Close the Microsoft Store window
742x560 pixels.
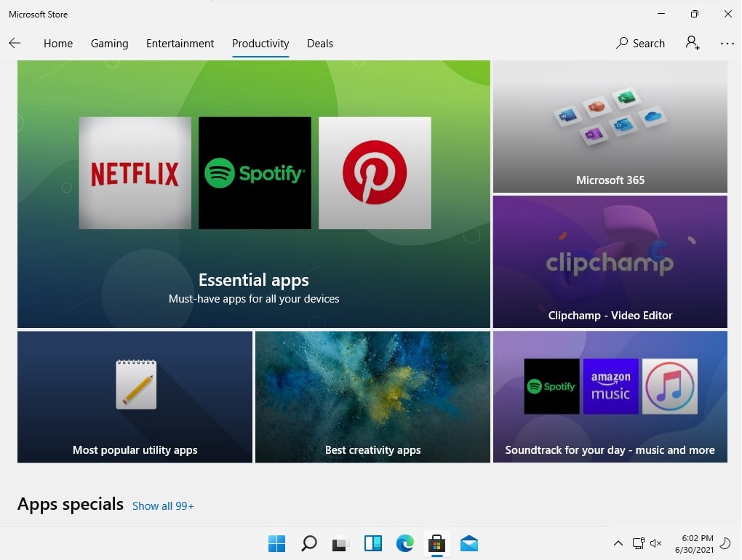727,15
